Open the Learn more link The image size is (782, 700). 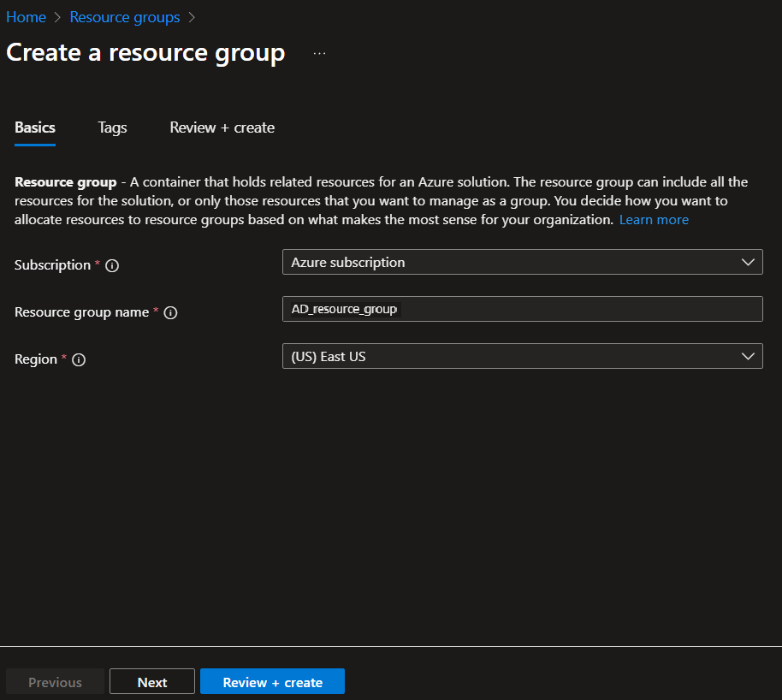(654, 220)
